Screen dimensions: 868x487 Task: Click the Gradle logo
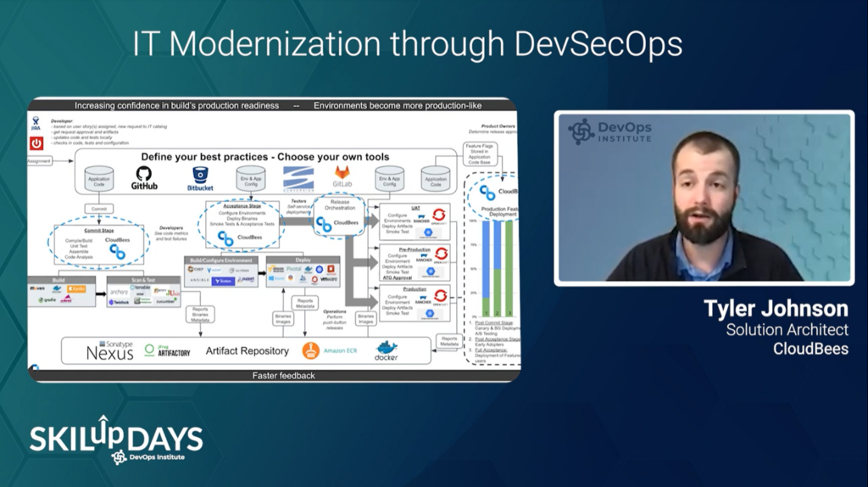(x=47, y=300)
